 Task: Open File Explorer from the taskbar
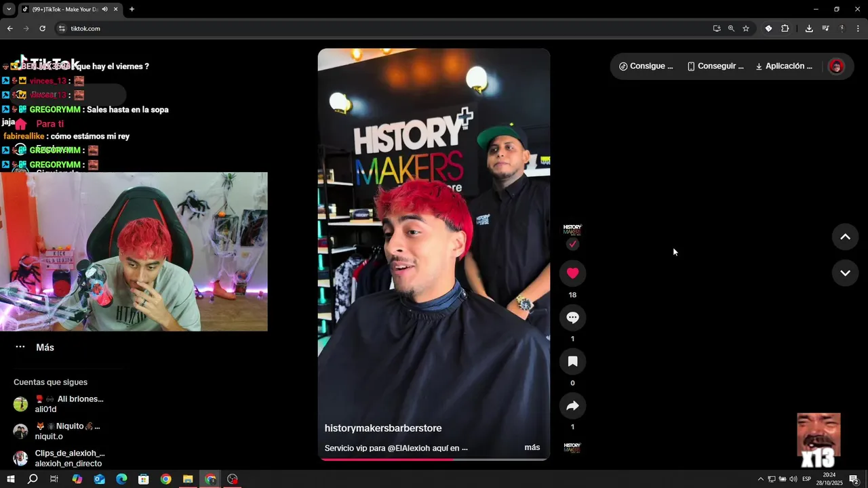click(188, 479)
